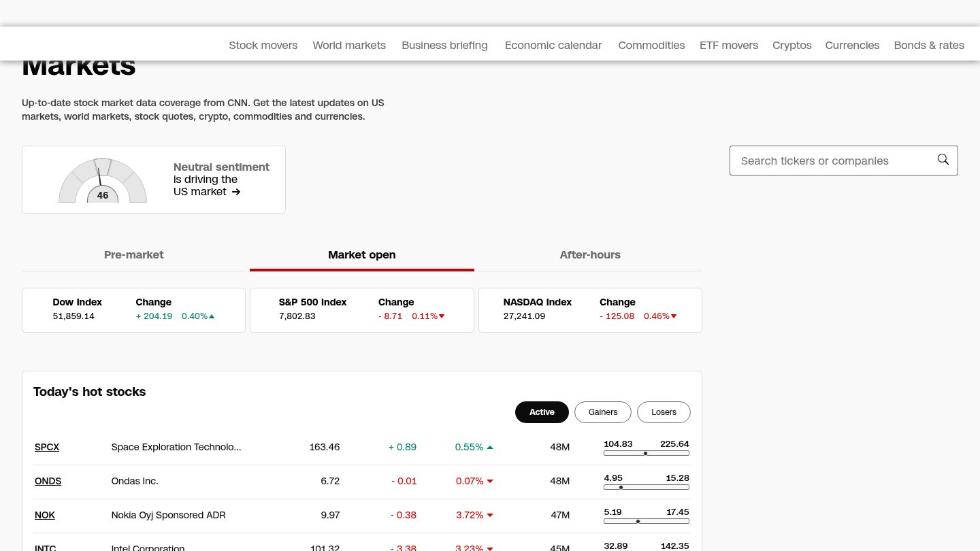Click NOK red down arrow indicator

[x=490, y=516]
